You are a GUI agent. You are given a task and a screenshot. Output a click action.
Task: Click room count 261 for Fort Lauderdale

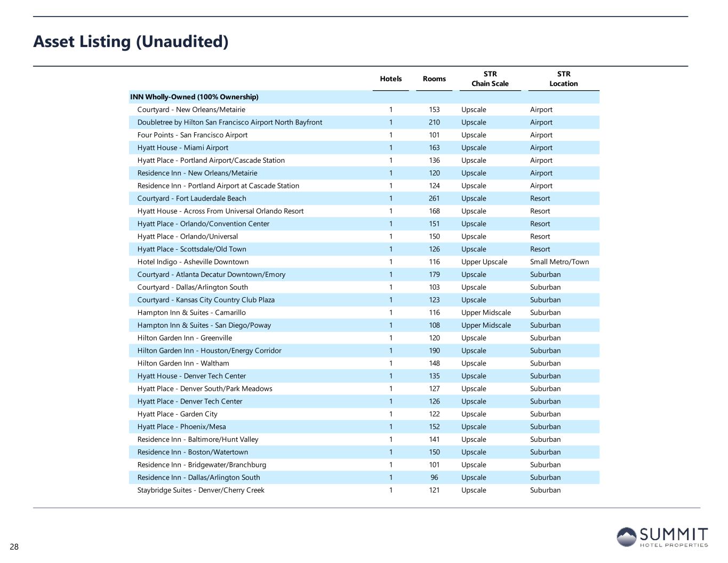434,199
